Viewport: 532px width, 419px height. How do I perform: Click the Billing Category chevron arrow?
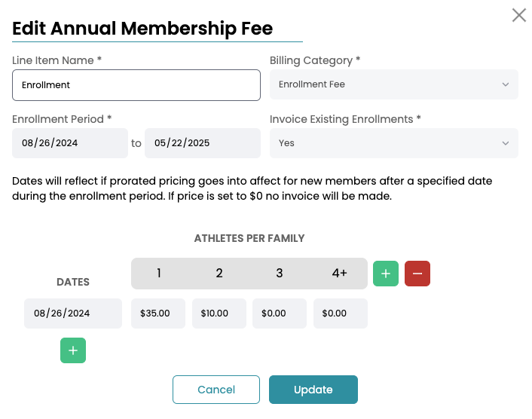[x=506, y=84]
